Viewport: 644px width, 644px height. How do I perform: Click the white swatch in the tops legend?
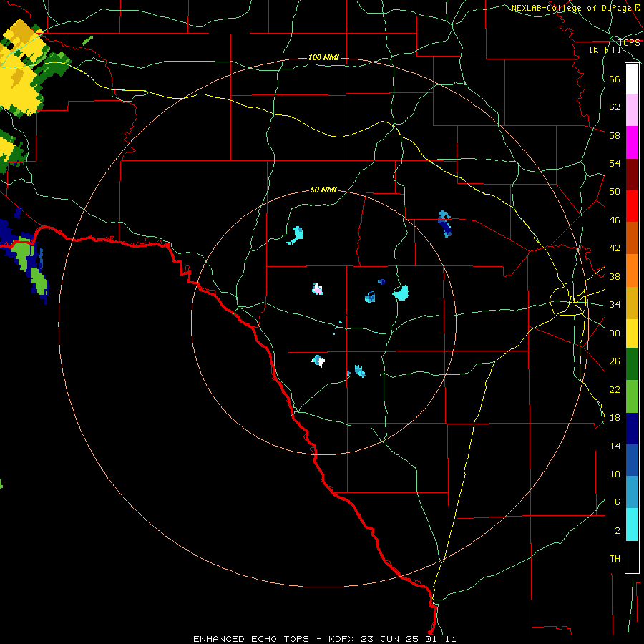(x=632, y=79)
